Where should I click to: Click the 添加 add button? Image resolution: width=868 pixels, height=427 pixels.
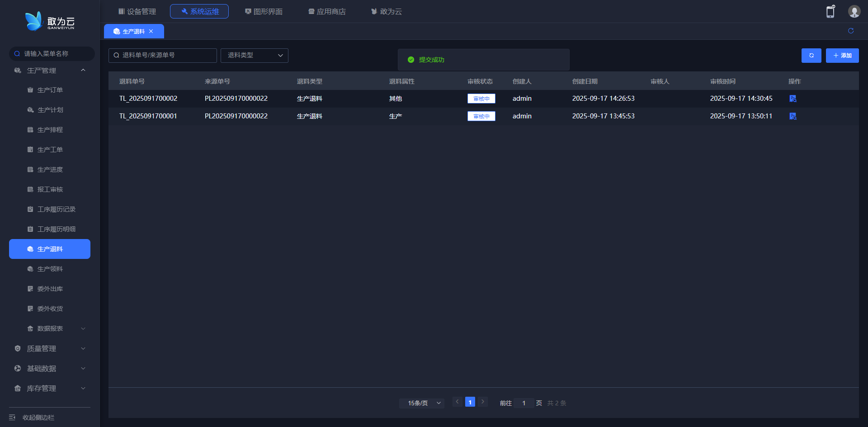point(842,56)
